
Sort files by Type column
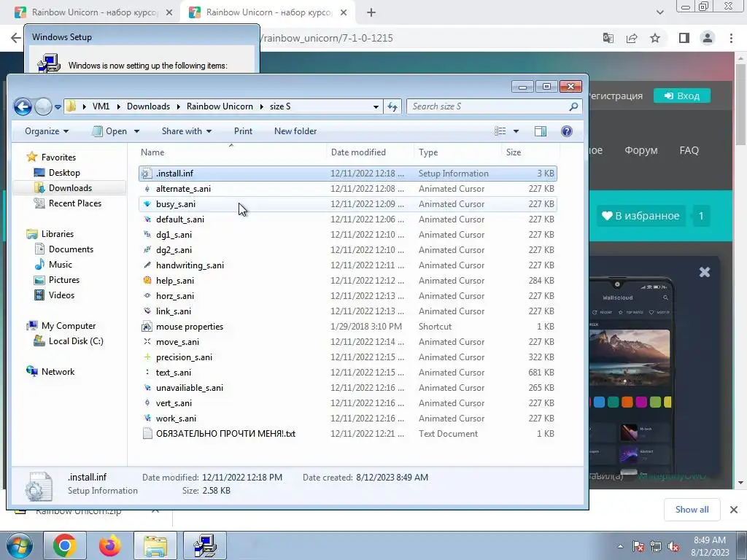coord(457,152)
